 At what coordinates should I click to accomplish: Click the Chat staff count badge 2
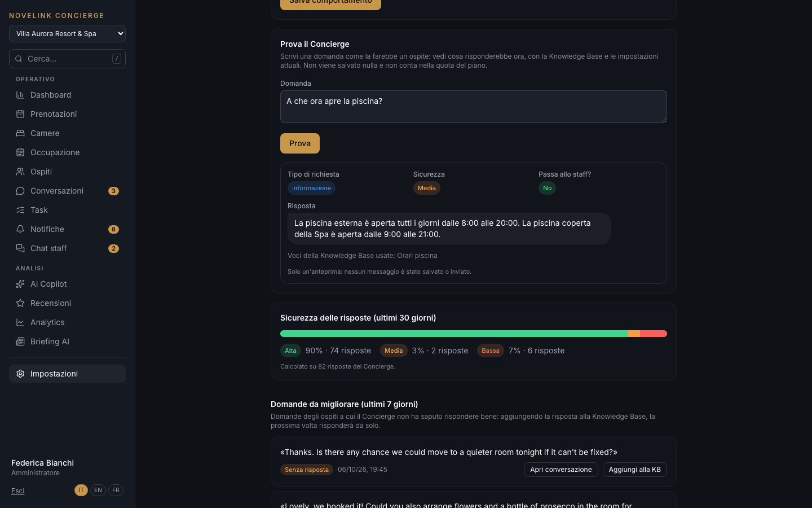click(113, 248)
